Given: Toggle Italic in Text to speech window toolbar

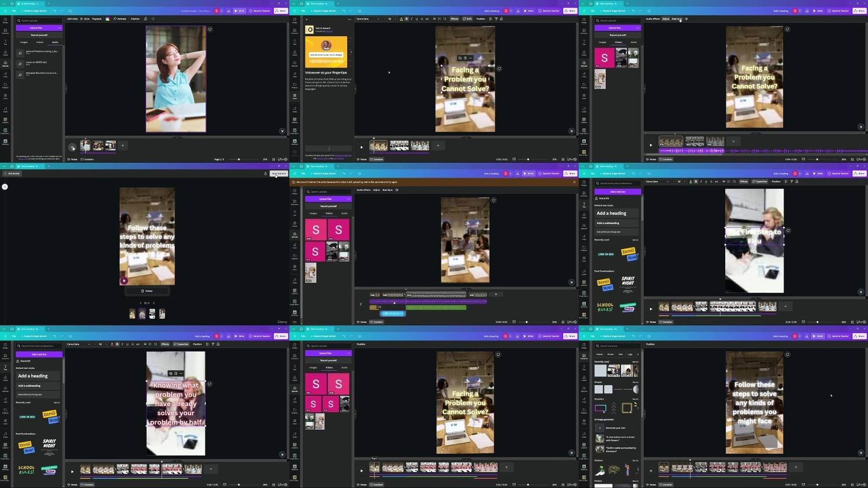Looking at the screenshot, I should [x=411, y=19].
